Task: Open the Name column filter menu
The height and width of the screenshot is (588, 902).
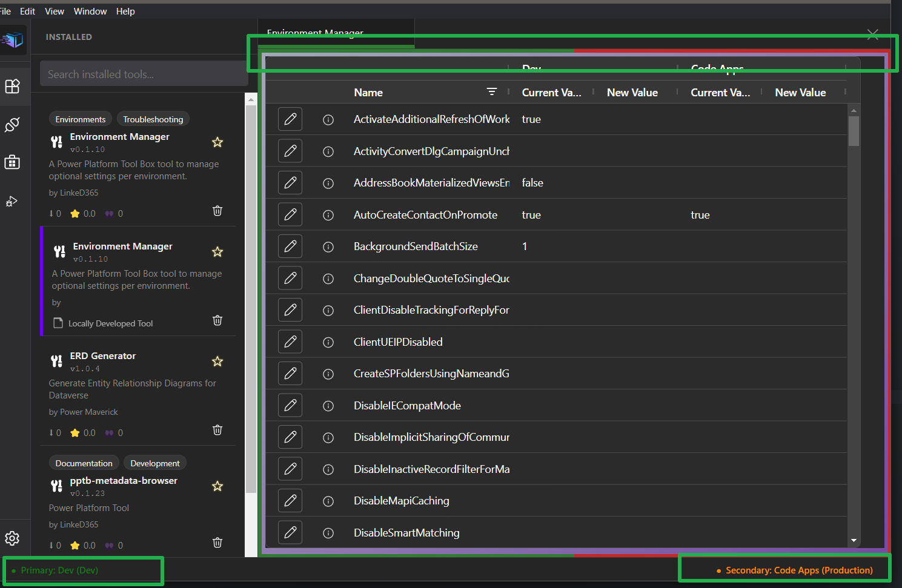Action: coord(491,92)
